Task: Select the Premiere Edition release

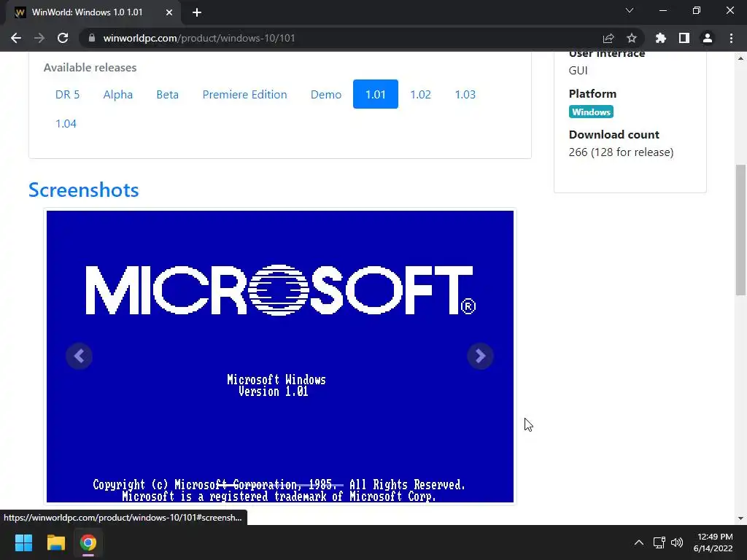Action: pyautogui.click(x=245, y=94)
